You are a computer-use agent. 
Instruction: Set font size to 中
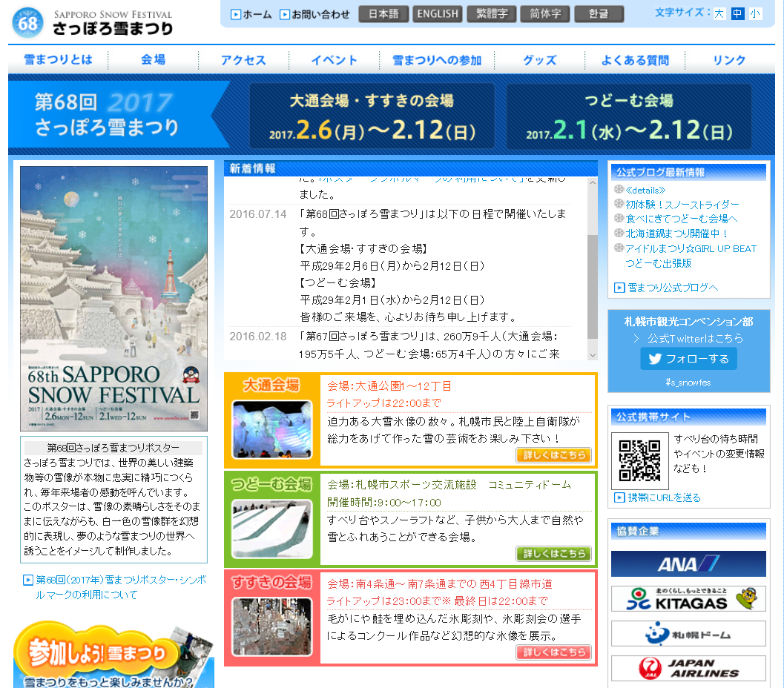[737, 13]
